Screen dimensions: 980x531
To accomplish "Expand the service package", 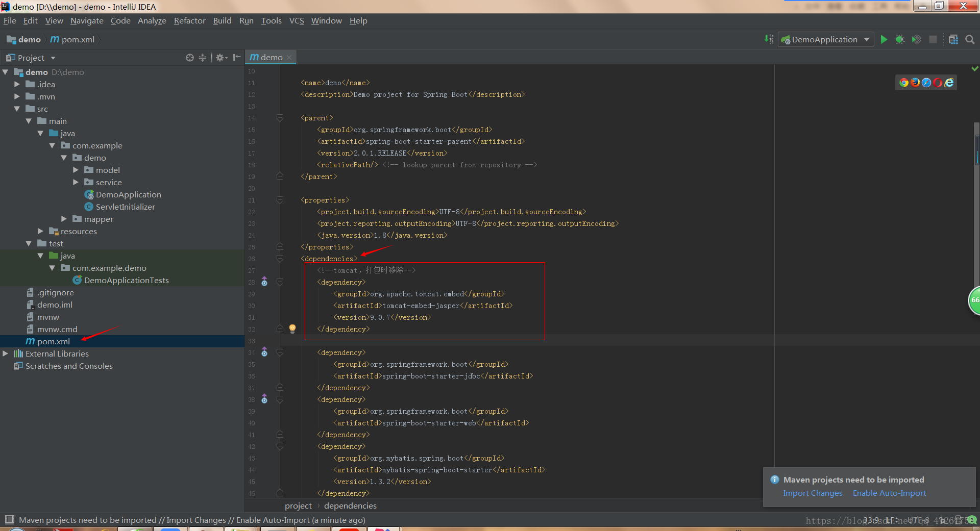I will pos(76,182).
